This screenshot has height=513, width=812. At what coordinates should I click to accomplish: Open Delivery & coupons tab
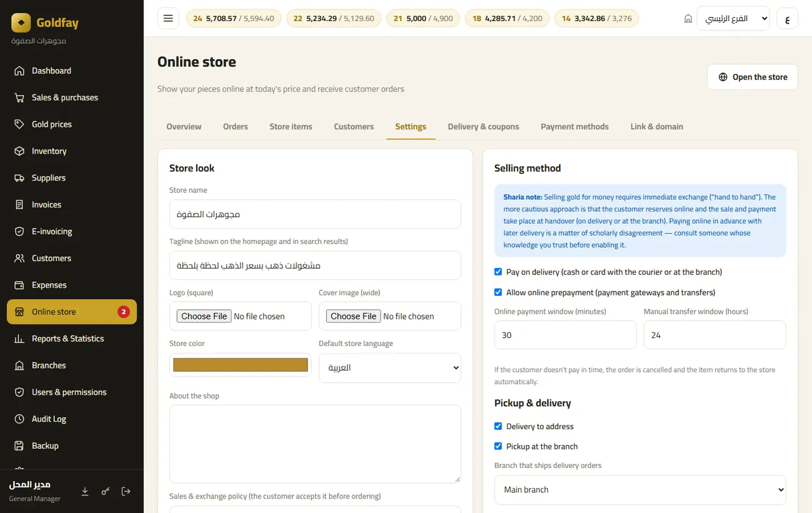click(483, 126)
